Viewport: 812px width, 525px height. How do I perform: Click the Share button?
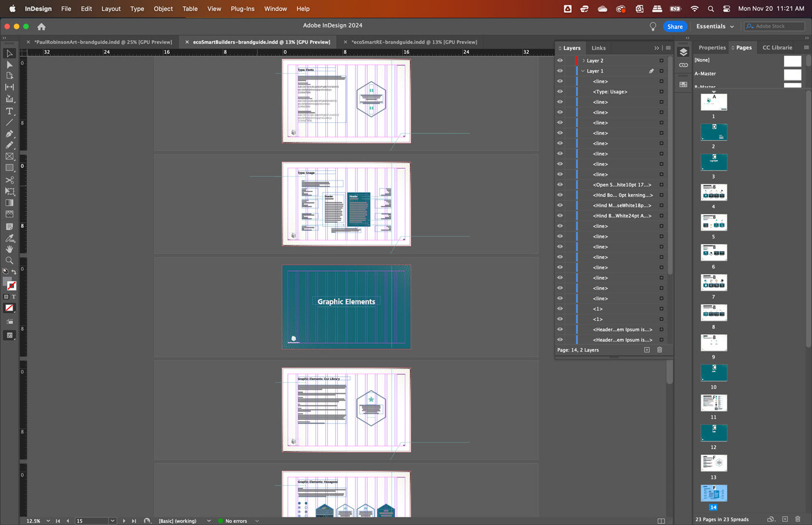[675, 27]
